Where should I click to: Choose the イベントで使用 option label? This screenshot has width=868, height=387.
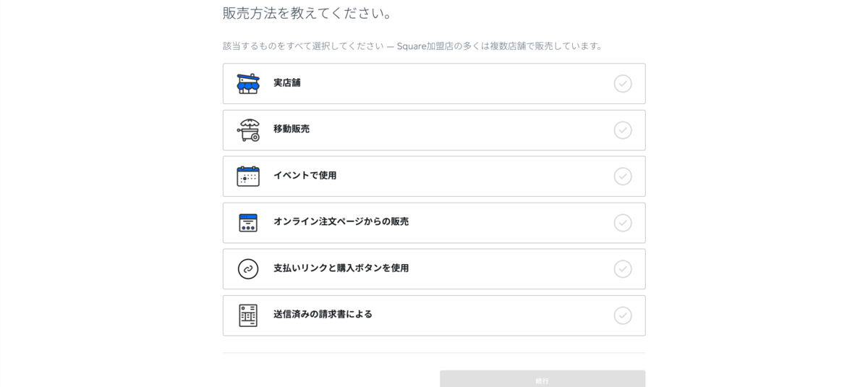[305, 176]
